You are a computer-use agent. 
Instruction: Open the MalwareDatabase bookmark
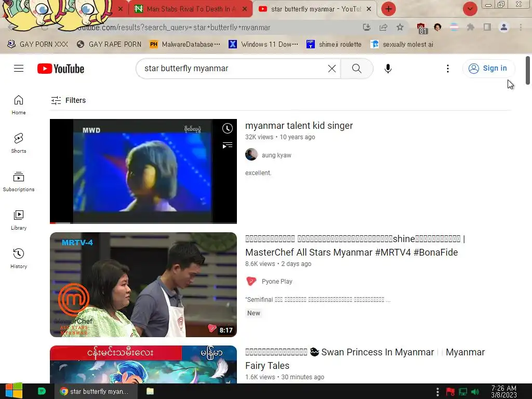(x=185, y=44)
